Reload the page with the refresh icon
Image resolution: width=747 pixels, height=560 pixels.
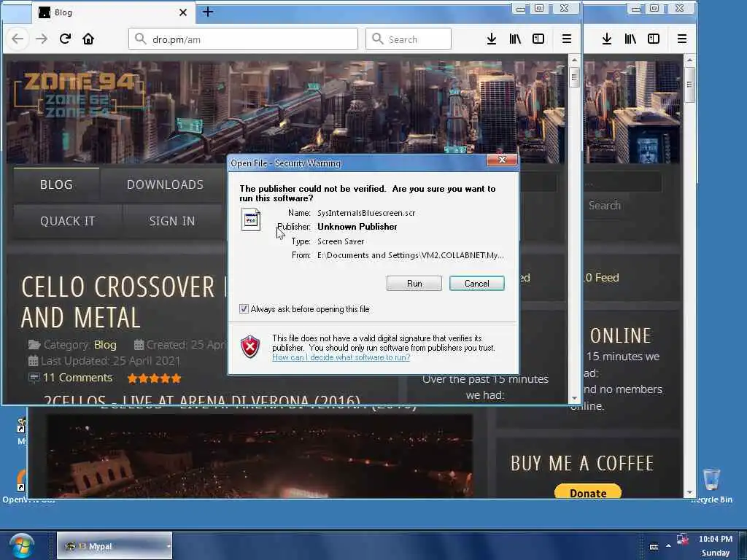click(65, 39)
